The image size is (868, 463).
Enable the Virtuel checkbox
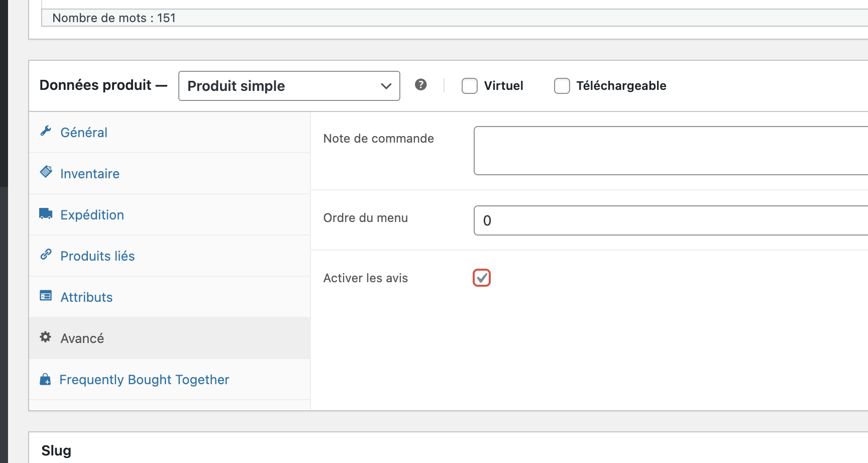tap(470, 86)
